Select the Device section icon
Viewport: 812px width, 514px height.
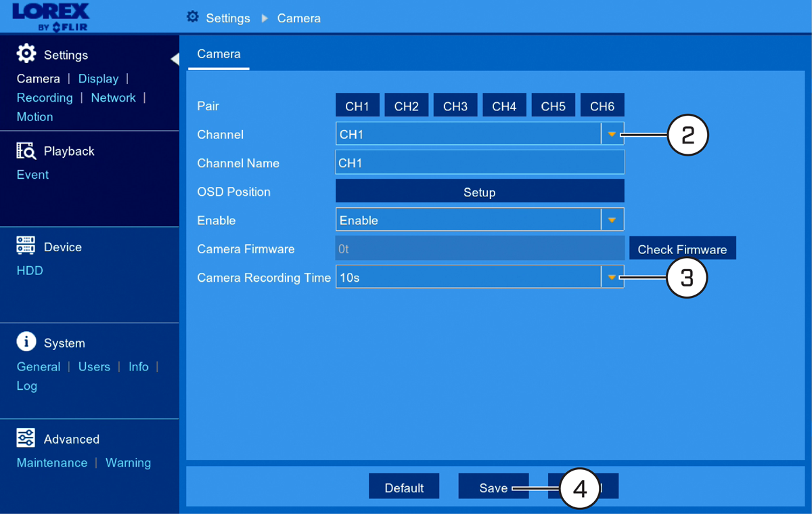(x=26, y=247)
